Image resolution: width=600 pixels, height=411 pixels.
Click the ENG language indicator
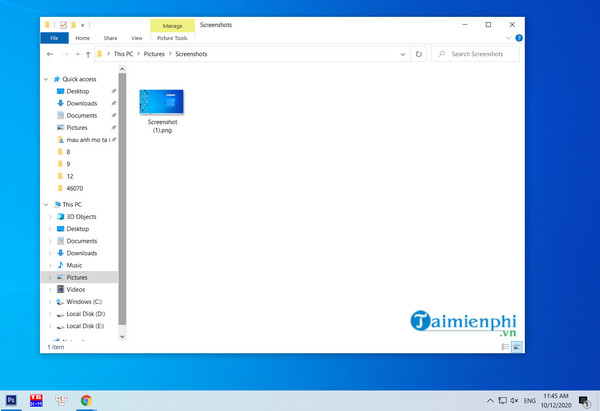(x=530, y=401)
